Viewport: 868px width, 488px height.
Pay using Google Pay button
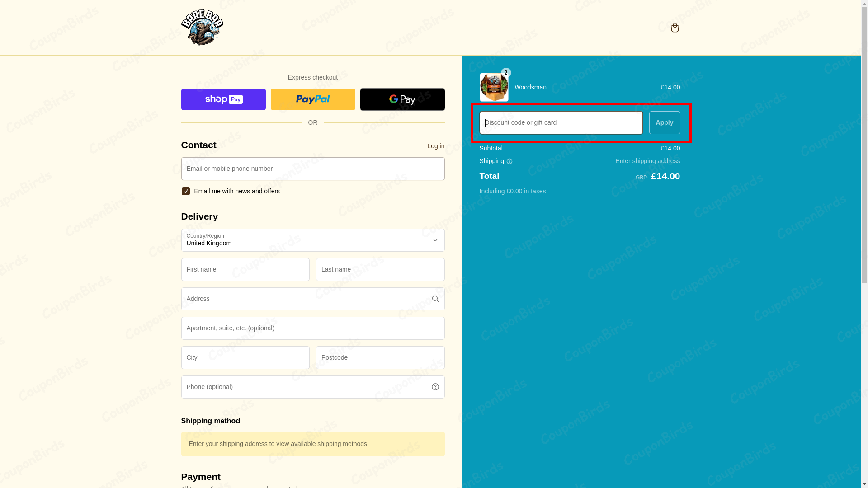coord(402,99)
